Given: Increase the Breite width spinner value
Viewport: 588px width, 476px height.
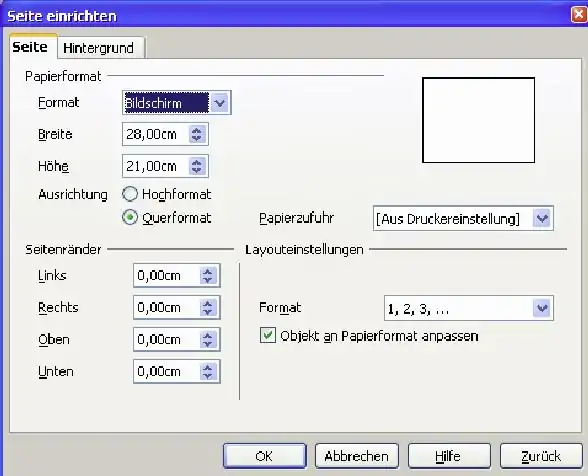Looking at the screenshot, I should [197, 130].
